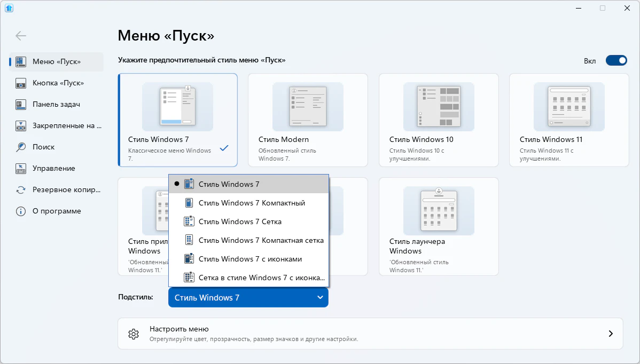Click the Подстиль label
Viewport: 640px width, 364px height.
click(x=136, y=297)
